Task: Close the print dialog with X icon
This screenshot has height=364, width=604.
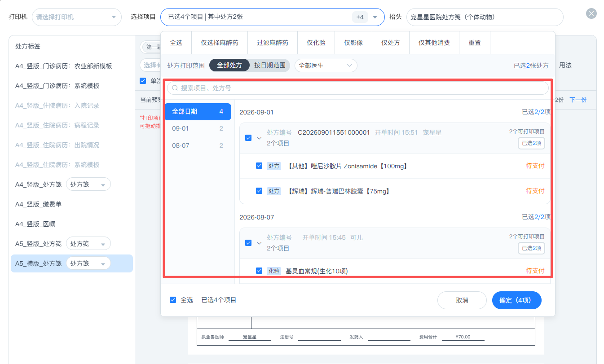Action: [591, 13]
